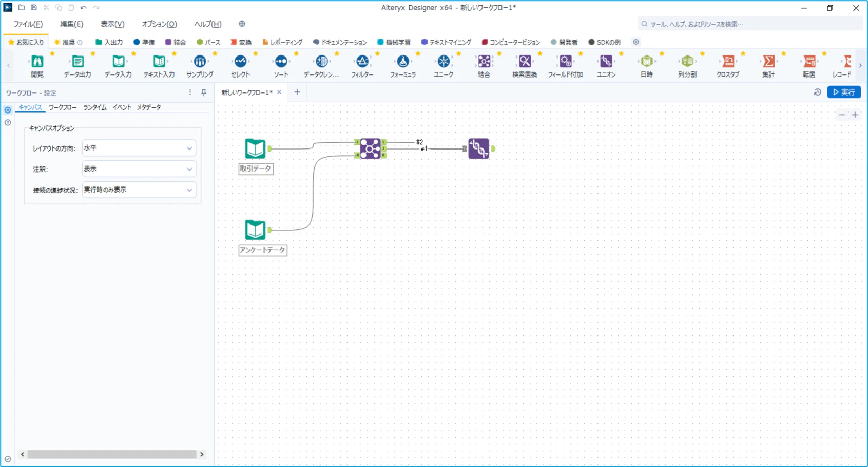Select the 日時 tool icon
Viewport: 868px width, 467px height.
pos(647,62)
